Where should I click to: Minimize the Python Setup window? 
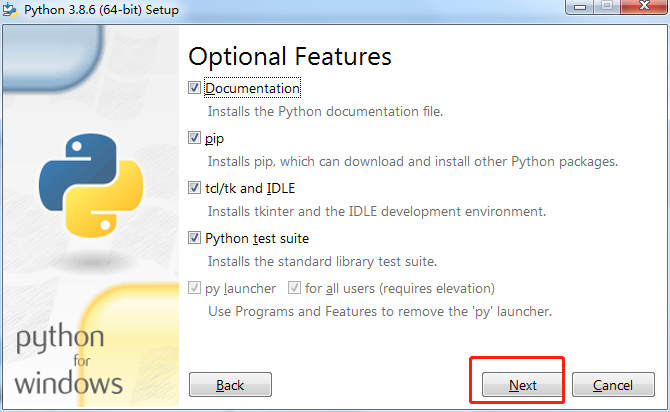coord(580,8)
